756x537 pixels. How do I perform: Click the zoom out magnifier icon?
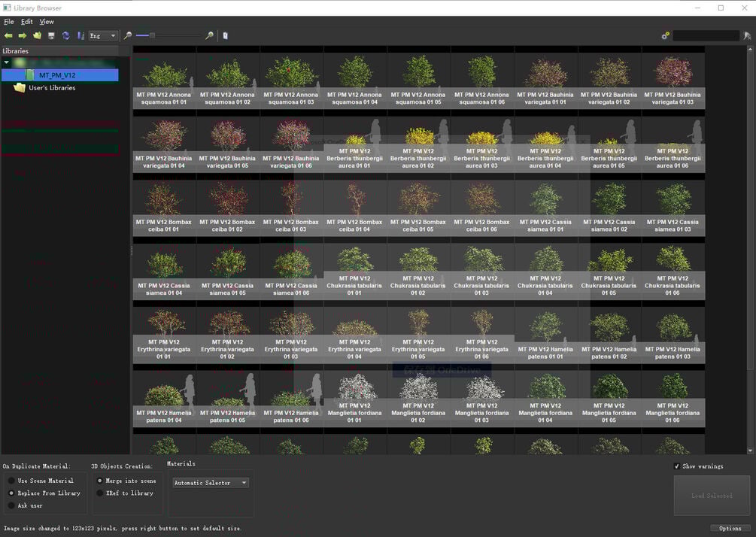click(x=128, y=35)
